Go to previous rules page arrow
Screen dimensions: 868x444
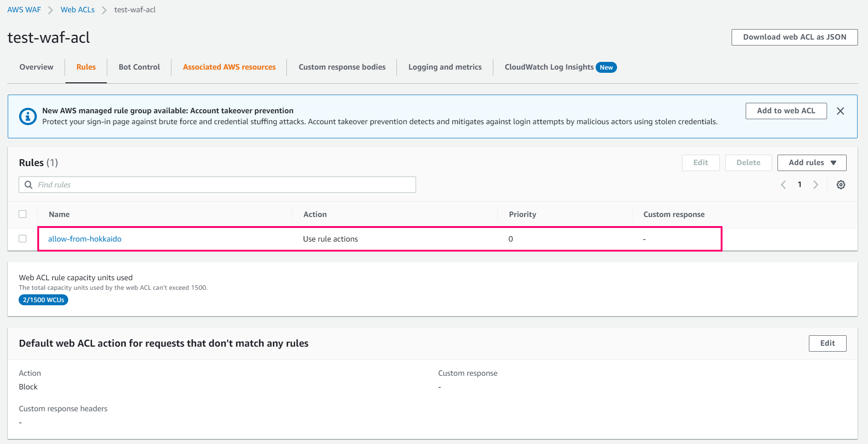pyautogui.click(x=783, y=185)
